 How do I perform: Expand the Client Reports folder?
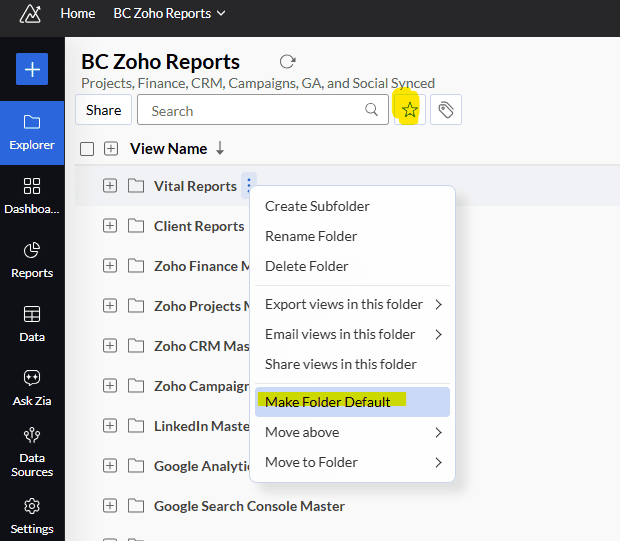(x=110, y=226)
